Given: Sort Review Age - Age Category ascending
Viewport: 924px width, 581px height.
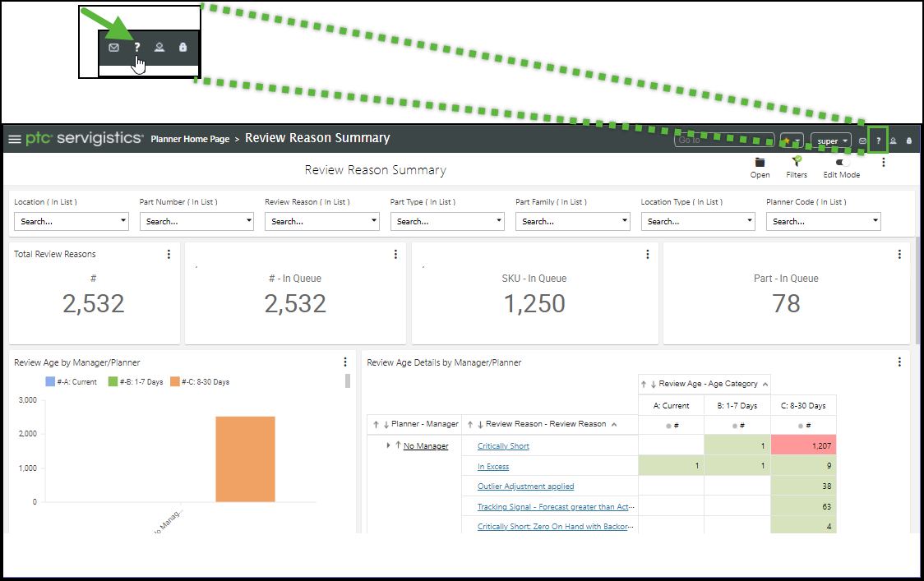Looking at the screenshot, I should coord(644,385).
